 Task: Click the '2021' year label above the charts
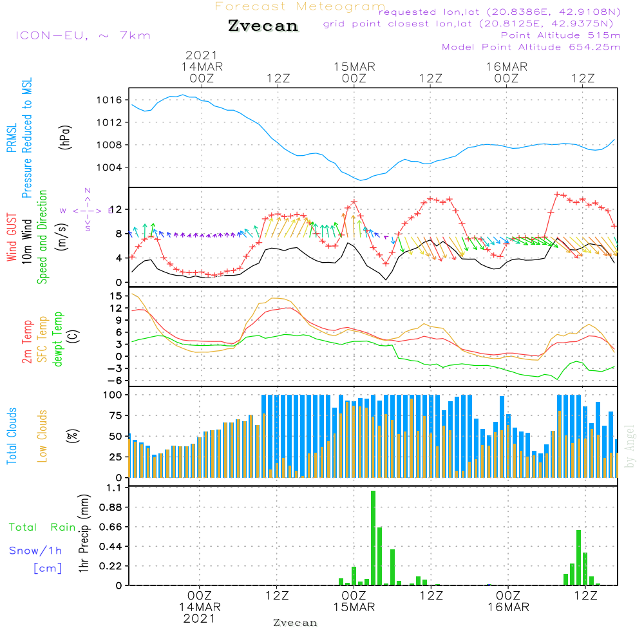pos(201,55)
